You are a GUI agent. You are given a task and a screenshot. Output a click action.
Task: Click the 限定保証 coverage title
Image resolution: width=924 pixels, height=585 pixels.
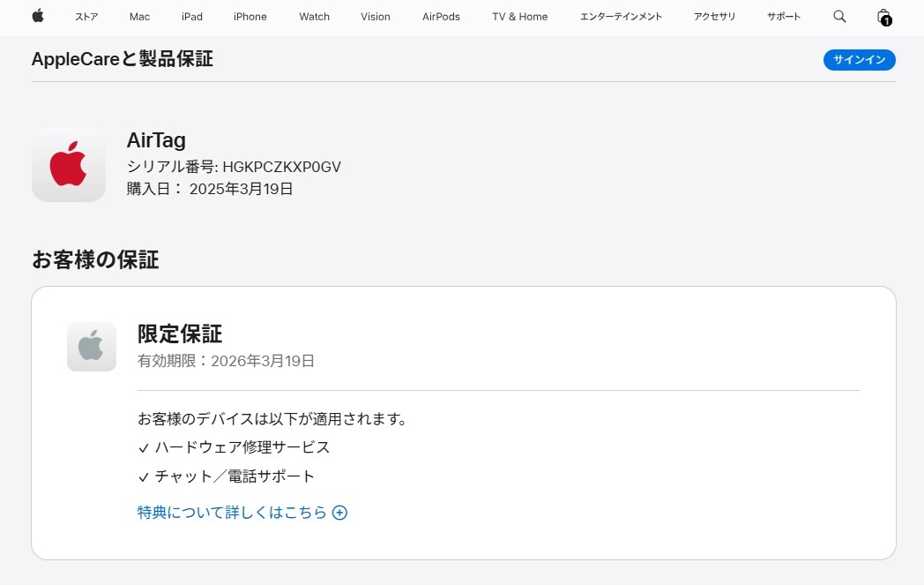pos(180,334)
